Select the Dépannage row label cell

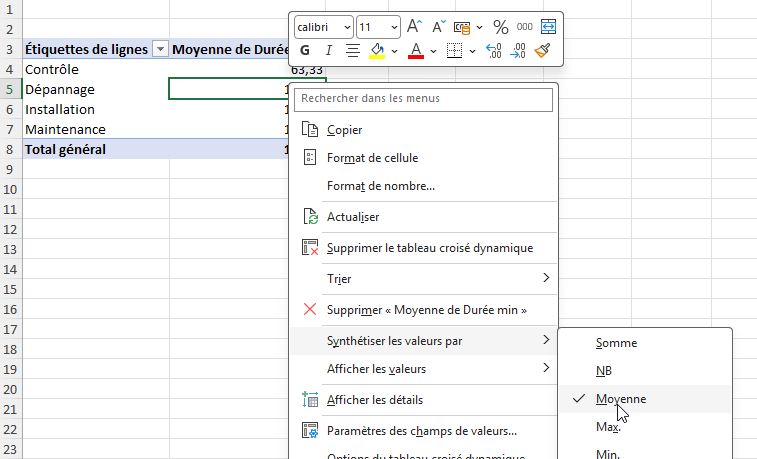click(x=96, y=89)
